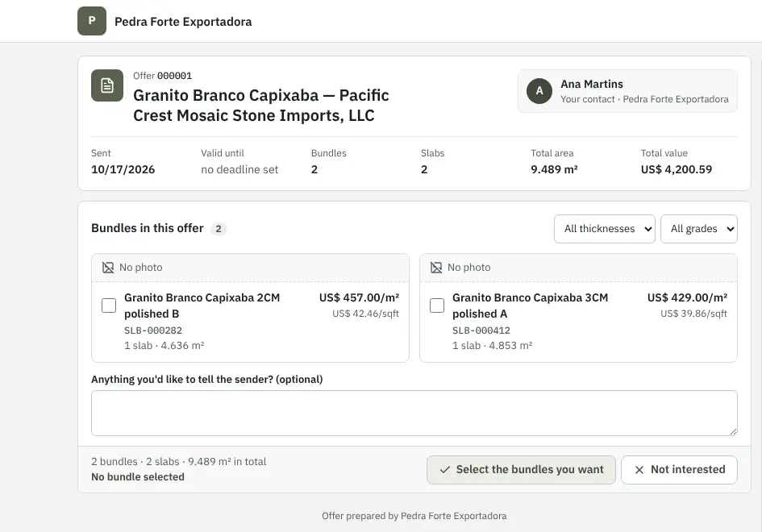Image resolution: width=762 pixels, height=532 pixels.
Task: Click the slab code SLB-000412
Action: [x=481, y=330]
